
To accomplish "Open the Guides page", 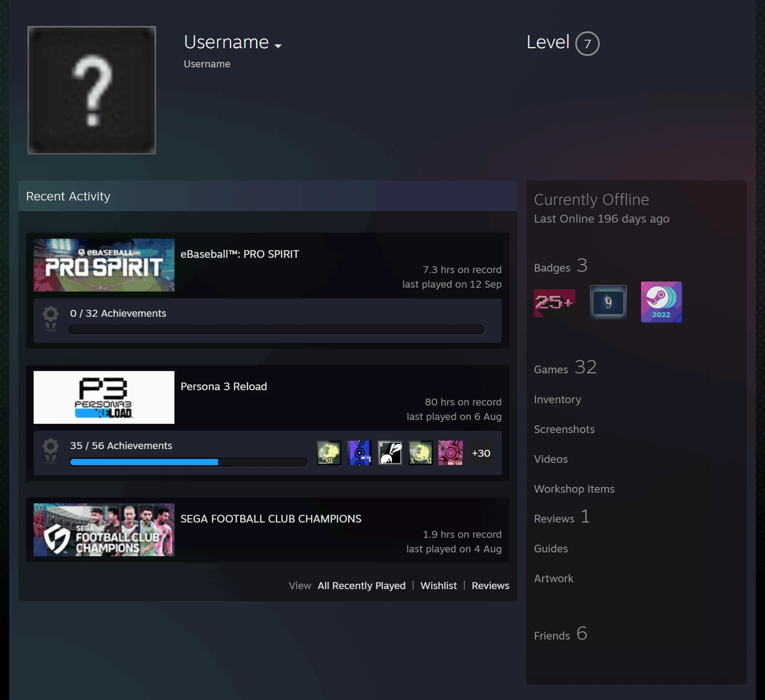I will pyautogui.click(x=551, y=549).
